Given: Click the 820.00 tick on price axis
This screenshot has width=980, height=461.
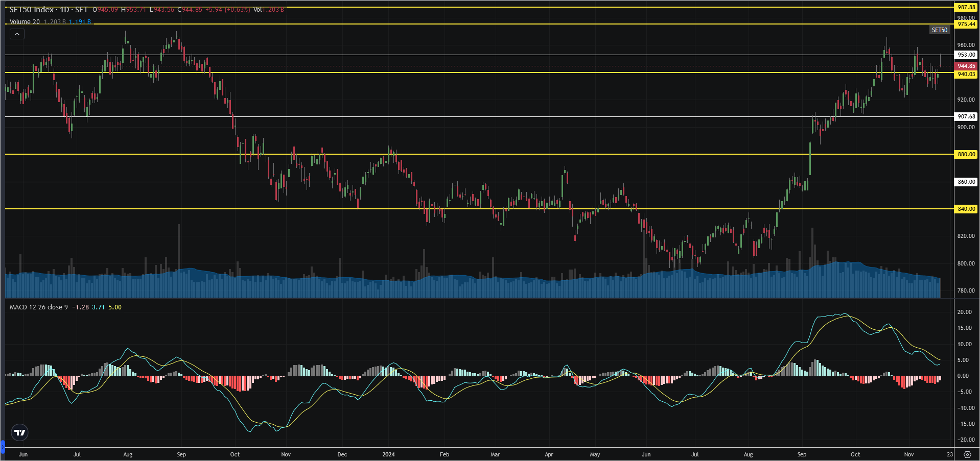Looking at the screenshot, I should tap(966, 236).
